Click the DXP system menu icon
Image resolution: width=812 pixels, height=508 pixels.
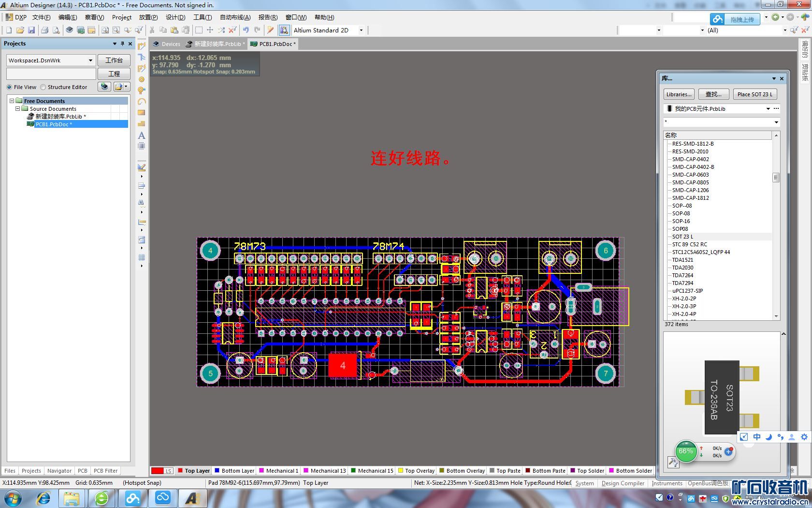(16, 17)
